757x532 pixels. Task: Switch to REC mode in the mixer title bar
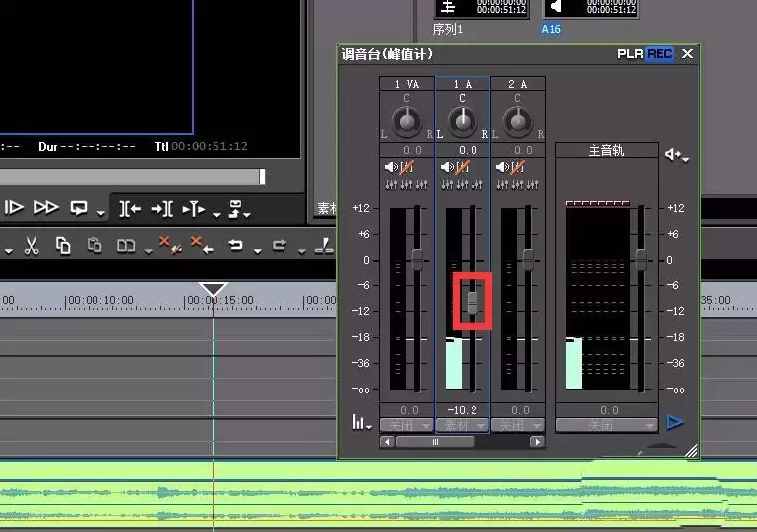coord(660,54)
